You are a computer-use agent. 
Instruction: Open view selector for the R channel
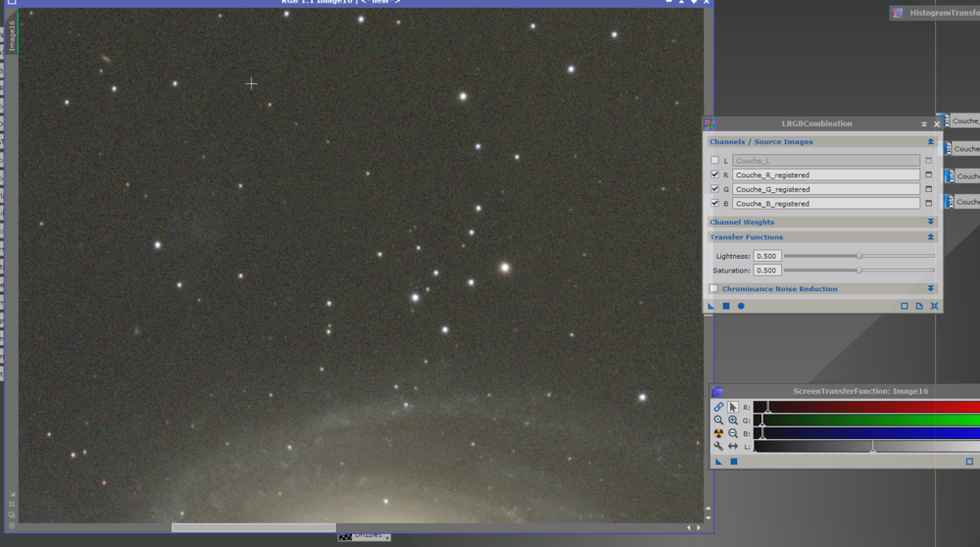click(929, 175)
